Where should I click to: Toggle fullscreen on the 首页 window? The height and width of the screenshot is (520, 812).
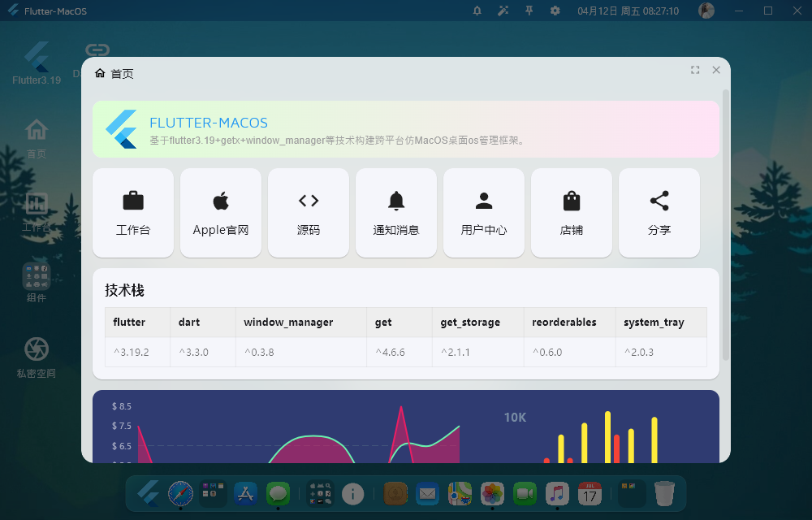point(695,70)
